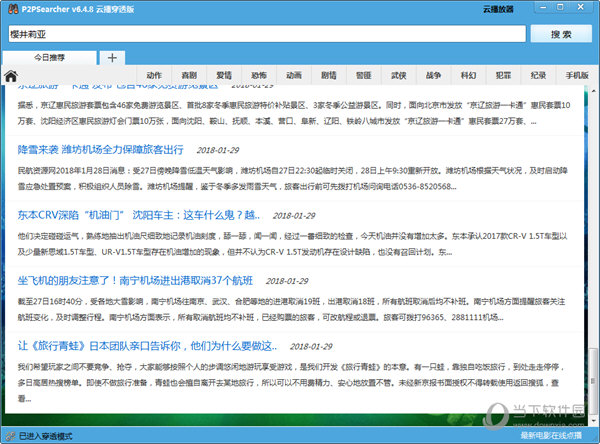Click the home icon
Screen dimensions: 600x444
pos(11,76)
